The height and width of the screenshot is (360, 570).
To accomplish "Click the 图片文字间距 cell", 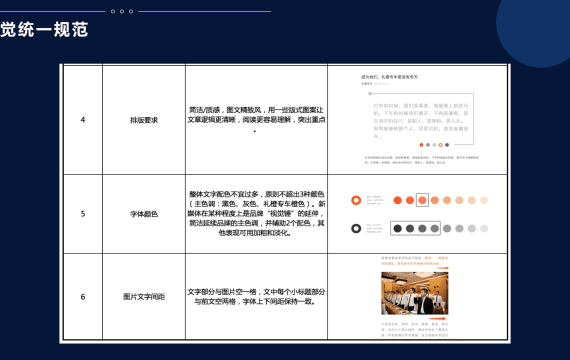I will click(x=144, y=297).
